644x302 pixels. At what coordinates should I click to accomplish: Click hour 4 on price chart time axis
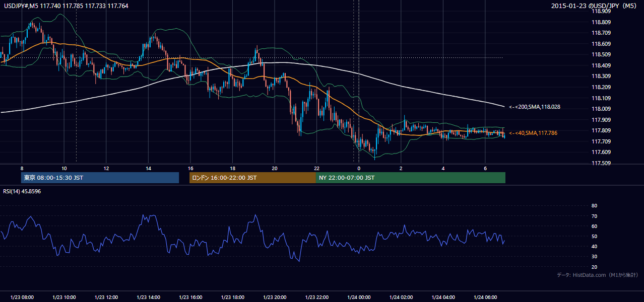coord(443,168)
